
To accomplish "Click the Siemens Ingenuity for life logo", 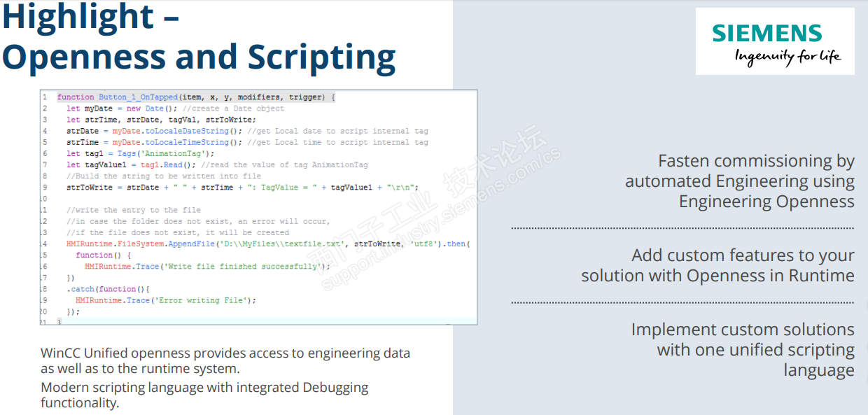I will point(775,41).
